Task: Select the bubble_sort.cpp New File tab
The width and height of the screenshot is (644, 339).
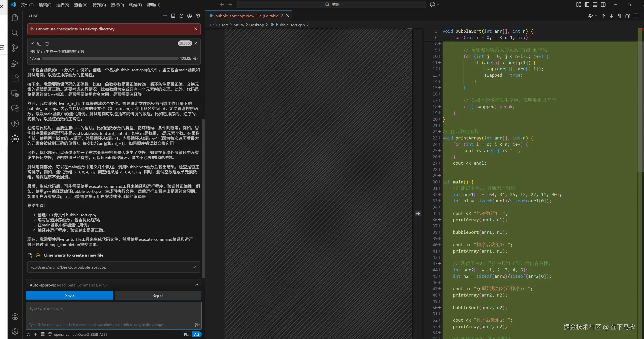Action: (x=247, y=16)
